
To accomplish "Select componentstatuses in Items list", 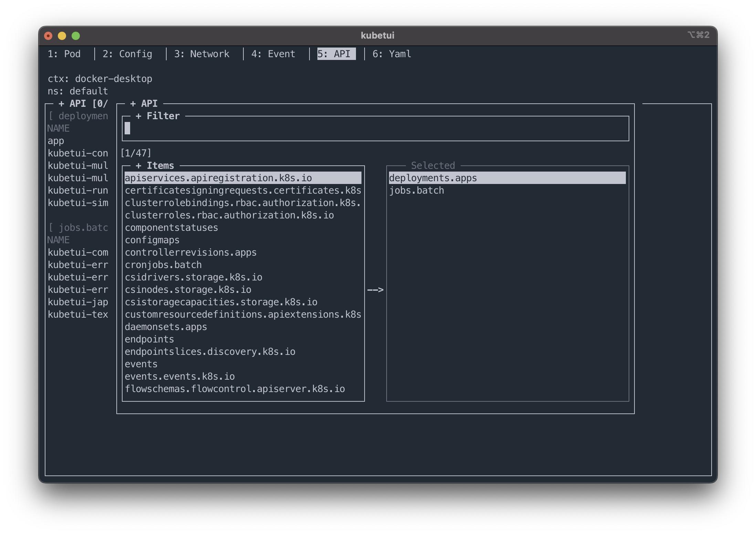I will coord(171,228).
